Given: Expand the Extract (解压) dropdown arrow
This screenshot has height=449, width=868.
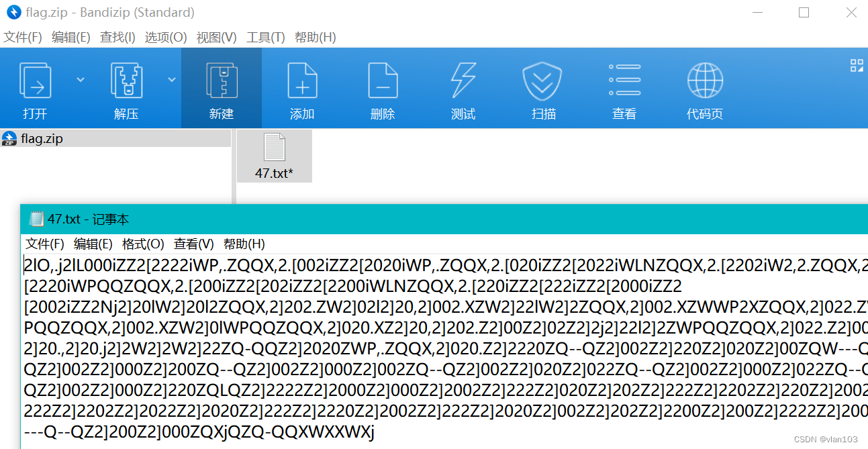Looking at the screenshot, I should (172, 79).
